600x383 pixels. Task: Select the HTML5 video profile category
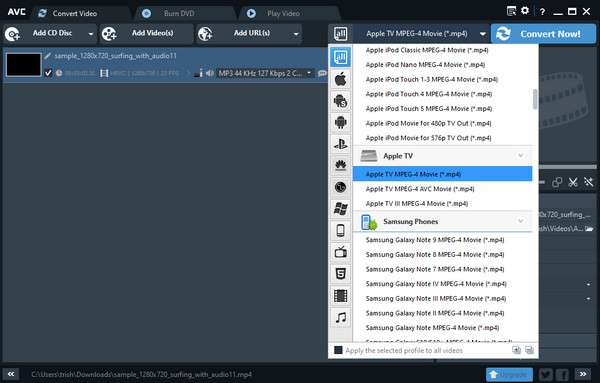(x=341, y=274)
